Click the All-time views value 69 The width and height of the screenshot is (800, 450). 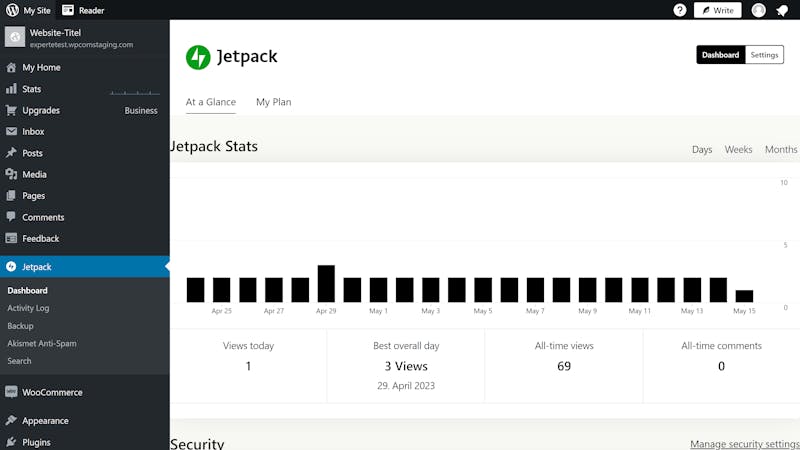[564, 366]
